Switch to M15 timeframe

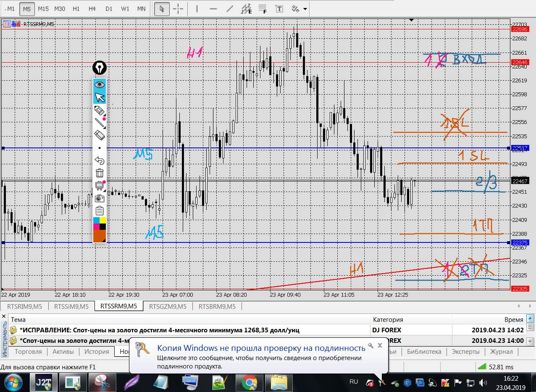[43, 8]
